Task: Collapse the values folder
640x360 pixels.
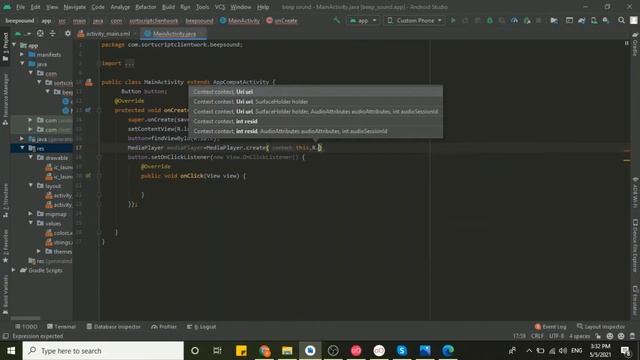Action: 31,223
